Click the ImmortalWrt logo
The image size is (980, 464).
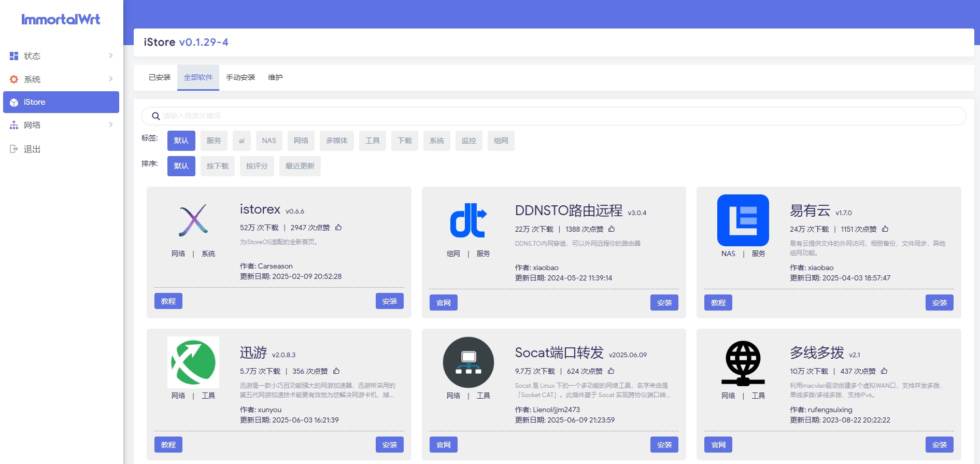(x=61, y=20)
